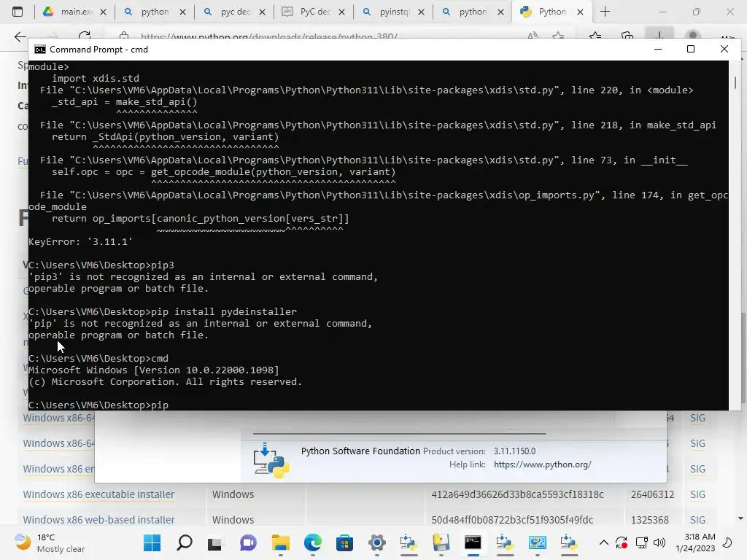Open the network tray icon

click(x=642, y=542)
